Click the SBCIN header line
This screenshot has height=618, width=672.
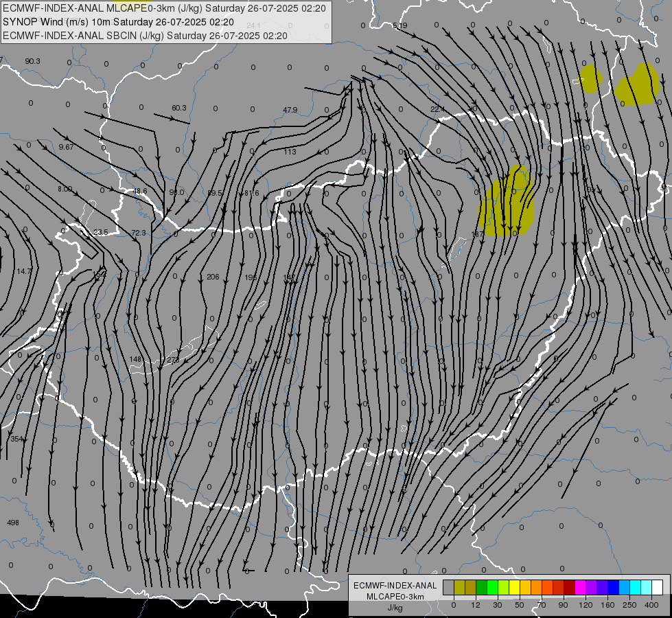click(145, 36)
